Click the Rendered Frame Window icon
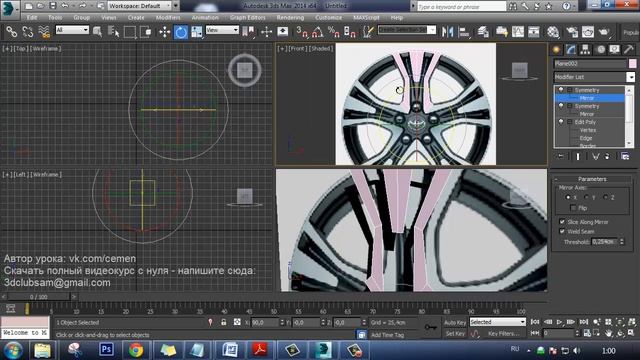The height and width of the screenshot is (360, 640). click(588, 31)
